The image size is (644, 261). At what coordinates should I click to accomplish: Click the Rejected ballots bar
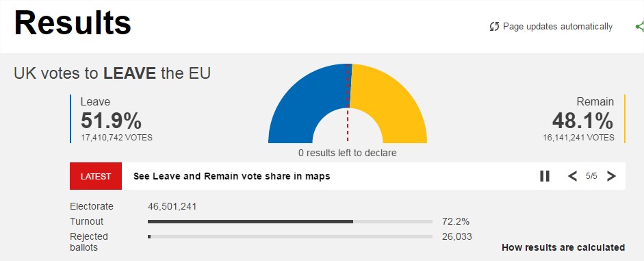(x=290, y=237)
